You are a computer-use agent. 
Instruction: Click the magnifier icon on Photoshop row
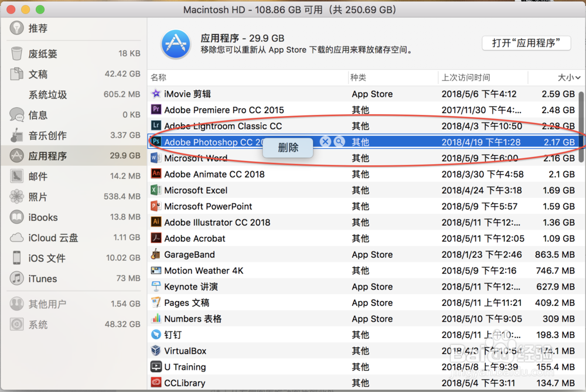(x=339, y=142)
